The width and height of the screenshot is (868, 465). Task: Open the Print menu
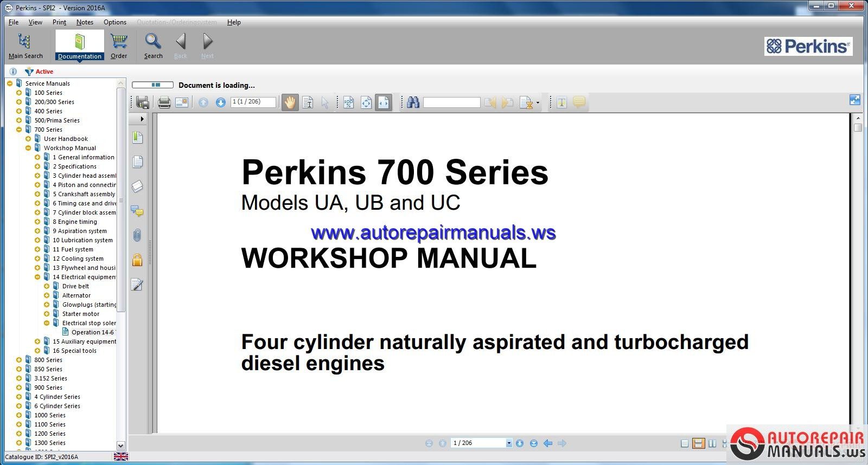pyautogui.click(x=59, y=22)
